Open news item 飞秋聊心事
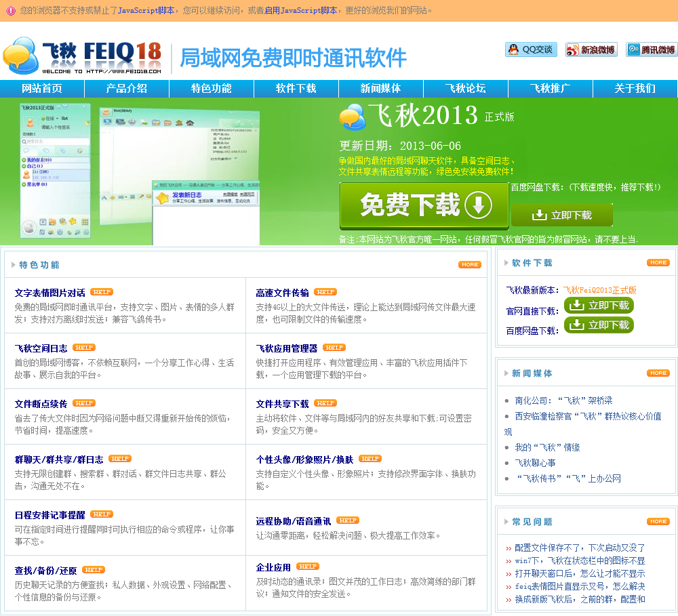Viewport: 678px width, 616px height. pos(535,463)
